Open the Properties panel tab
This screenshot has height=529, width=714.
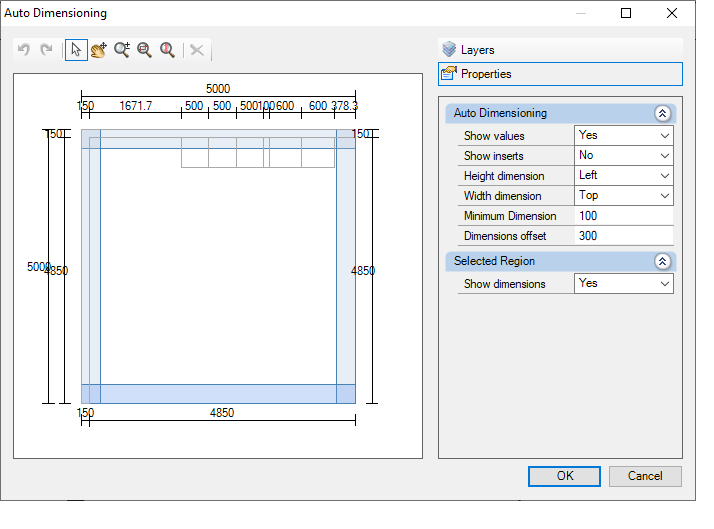coord(560,74)
